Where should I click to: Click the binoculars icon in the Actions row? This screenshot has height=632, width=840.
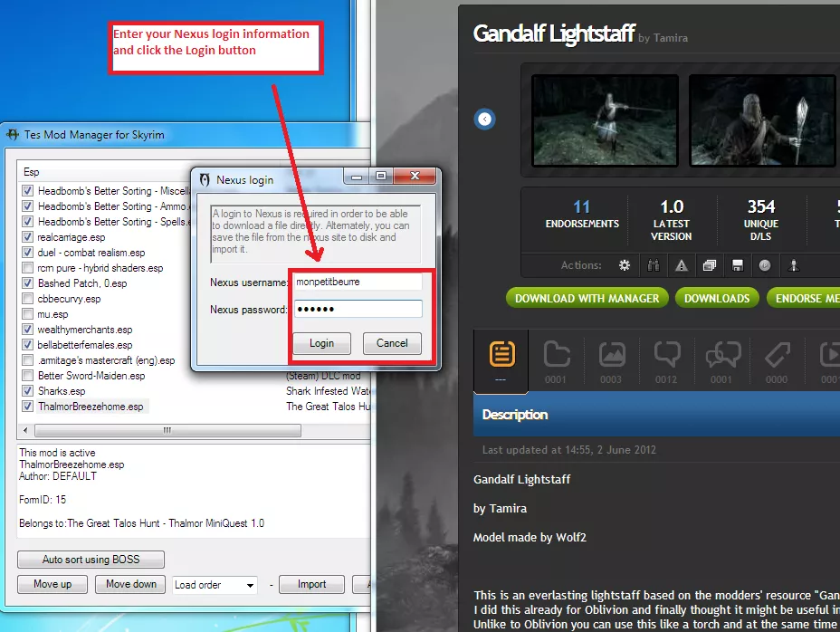[653, 264]
